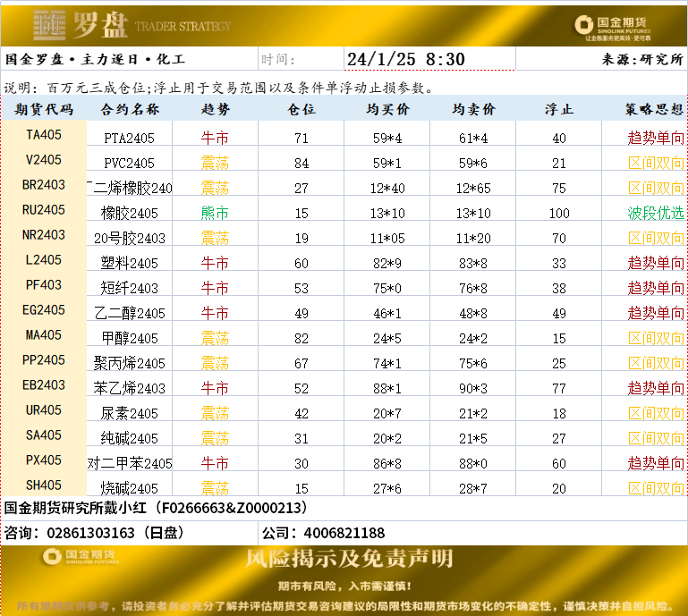Click the sell price 90*3 for 苯乙烯2403
The width and height of the screenshot is (688, 616).
473,388
